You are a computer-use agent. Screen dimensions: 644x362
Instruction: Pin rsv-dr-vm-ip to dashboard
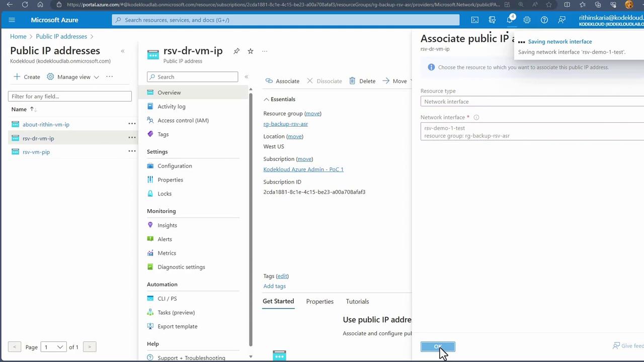click(x=236, y=51)
